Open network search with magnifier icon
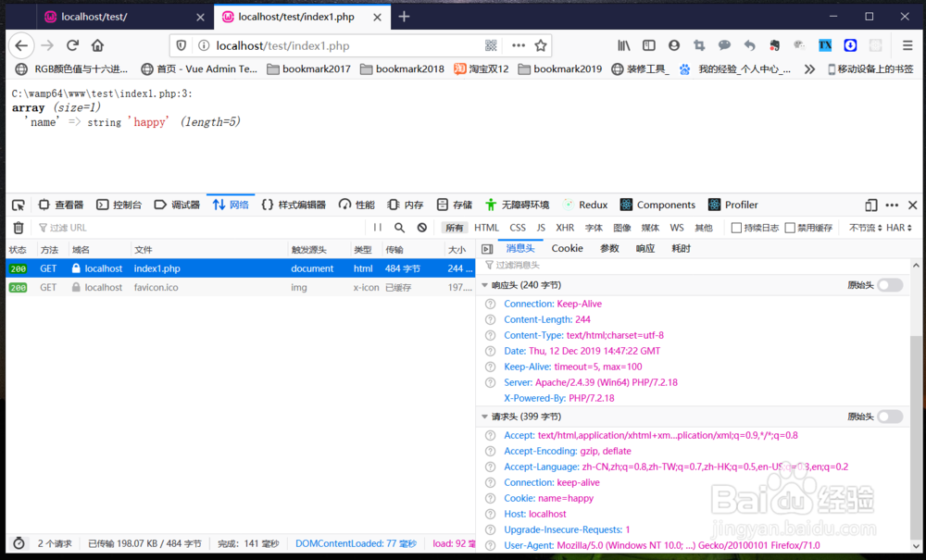Viewport: 926px width, 560px height. [x=400, y=228]
